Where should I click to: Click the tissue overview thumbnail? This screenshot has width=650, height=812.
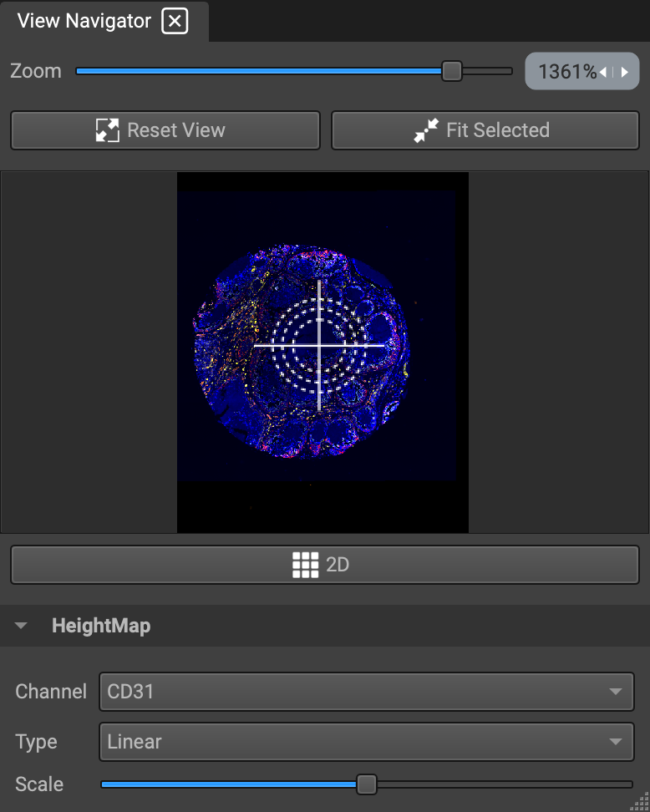point(322,353)
